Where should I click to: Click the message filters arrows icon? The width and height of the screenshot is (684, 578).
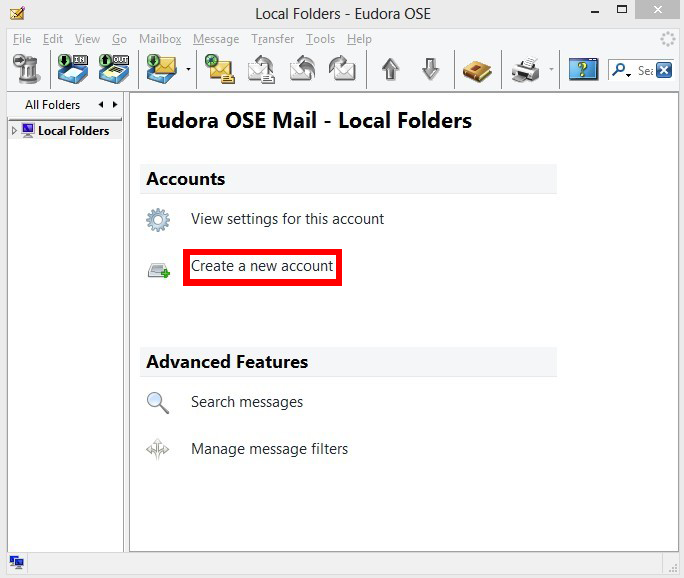(x=157, y=449)
